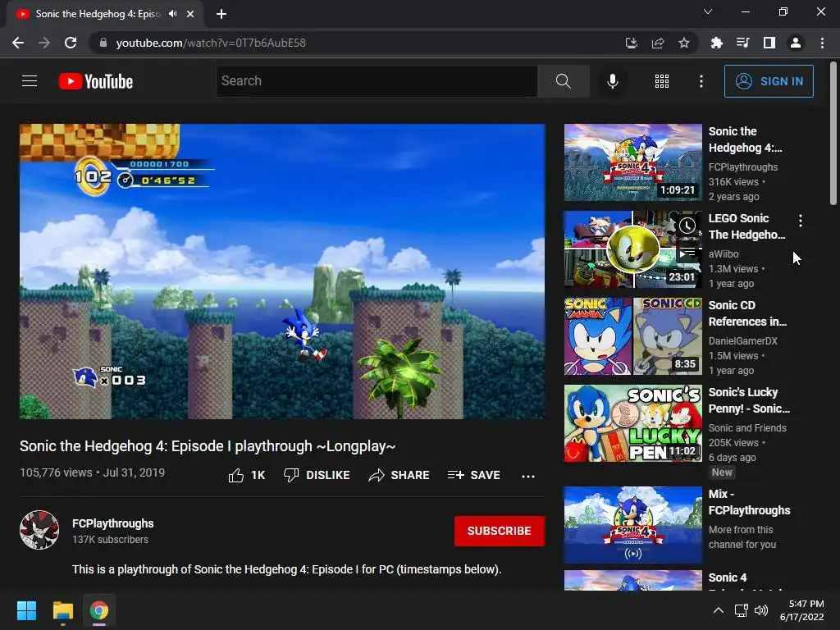Bookmark this page with star icon

(683, 43)
